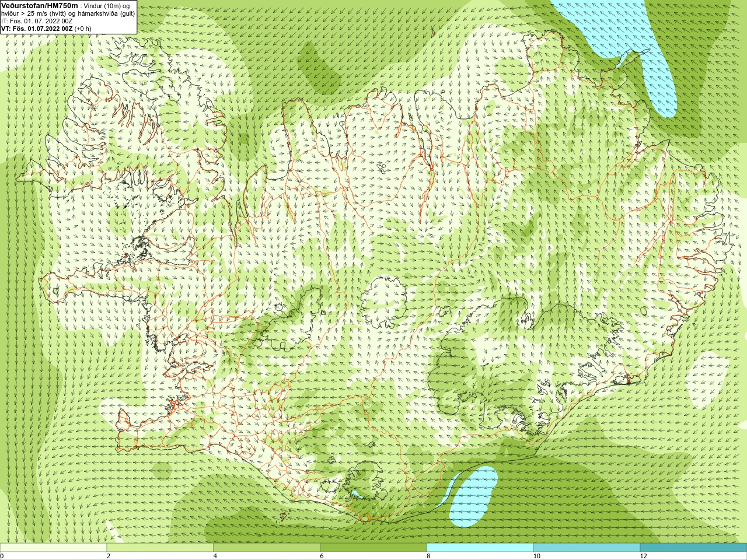The height and width of the screenshot is (560, 747).
Task: Click the scale label '10'
Action: 536,556
